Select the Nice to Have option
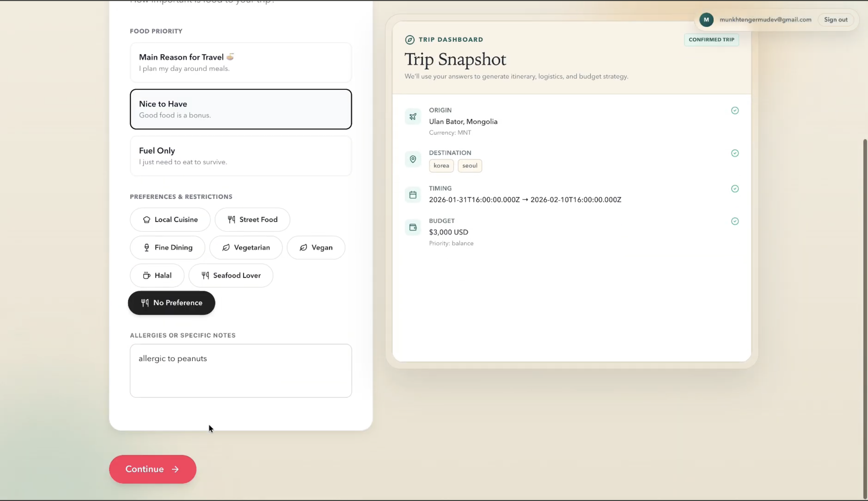The image size is (868, 501). tap(241, 109)
